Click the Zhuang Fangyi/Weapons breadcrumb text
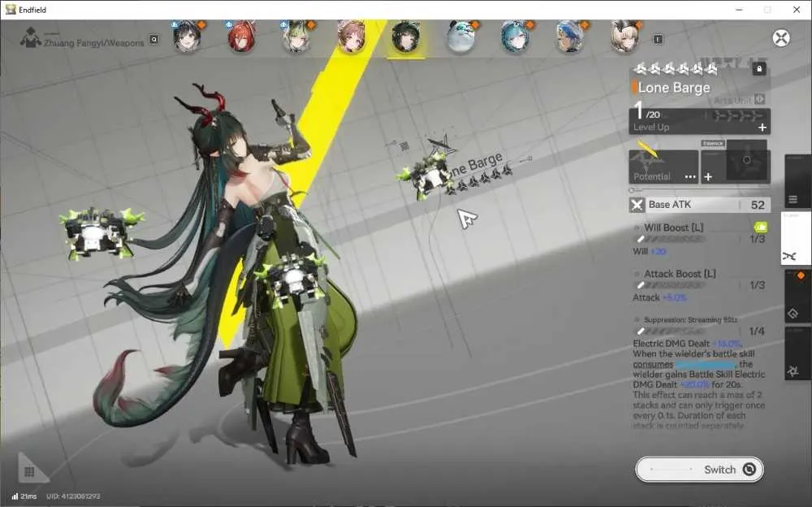The height and width of the screenshot is (507, 812). pos(93,43)
